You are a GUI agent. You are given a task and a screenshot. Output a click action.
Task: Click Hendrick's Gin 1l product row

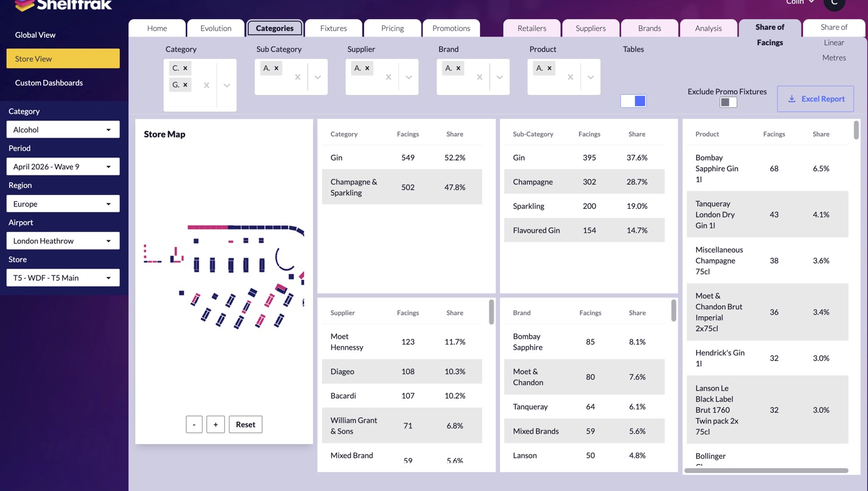(x=767, y=358)
